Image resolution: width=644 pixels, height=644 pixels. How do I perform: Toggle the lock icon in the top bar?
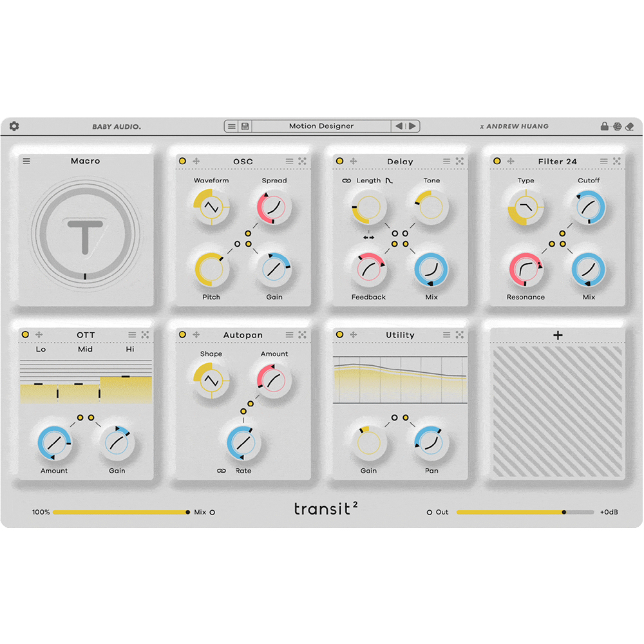(604, 126)
